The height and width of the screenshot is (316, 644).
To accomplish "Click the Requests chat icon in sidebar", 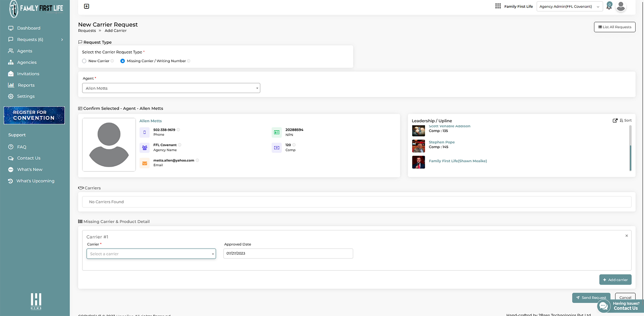I will [11, 39].
